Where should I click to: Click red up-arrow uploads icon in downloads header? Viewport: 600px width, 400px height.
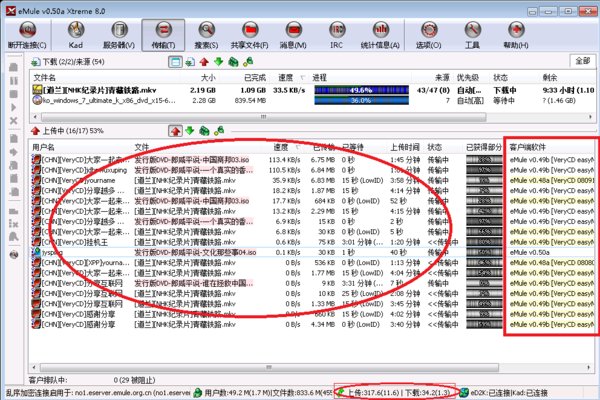204,62
